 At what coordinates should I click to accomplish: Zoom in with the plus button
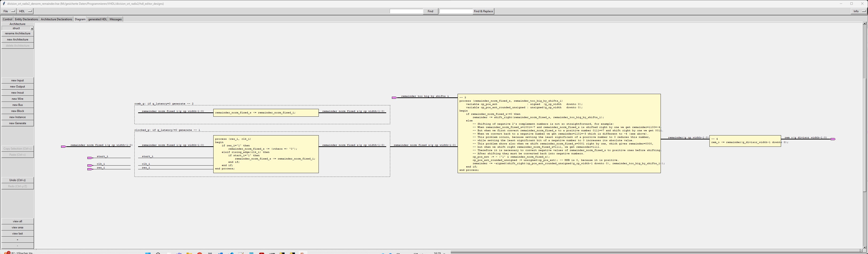(x=18, y=239)
